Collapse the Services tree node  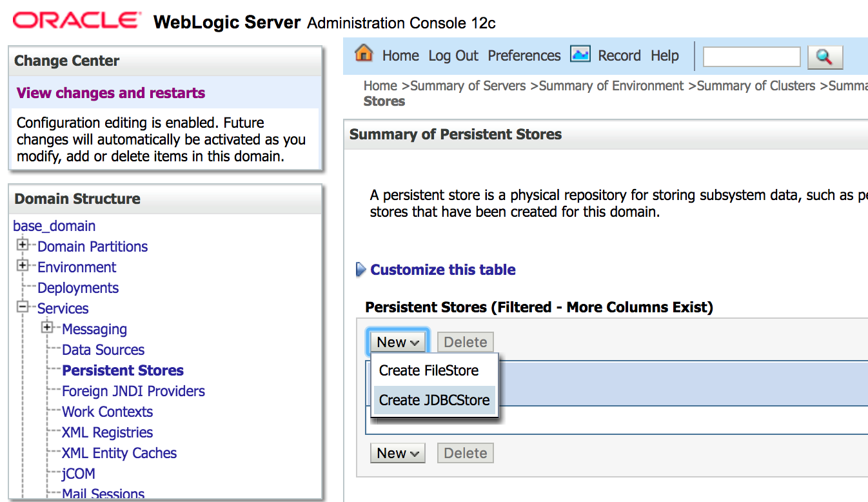click(23, 307)
